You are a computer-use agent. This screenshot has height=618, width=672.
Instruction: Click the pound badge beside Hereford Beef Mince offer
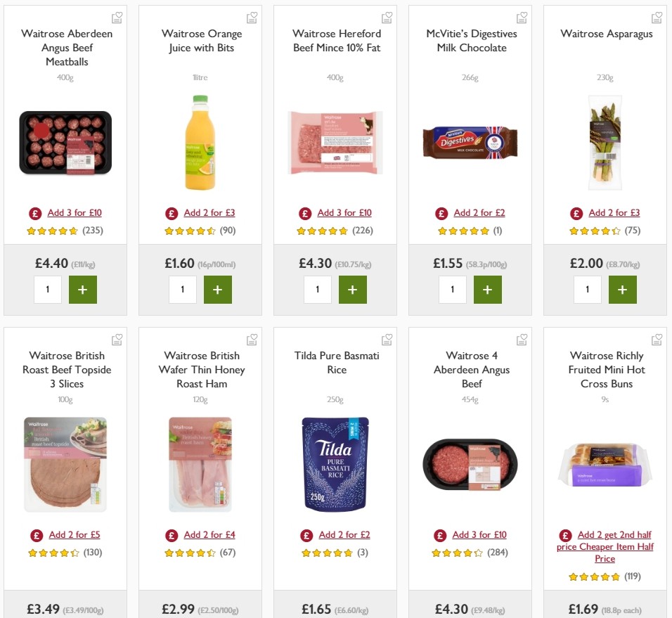(305, 212)
